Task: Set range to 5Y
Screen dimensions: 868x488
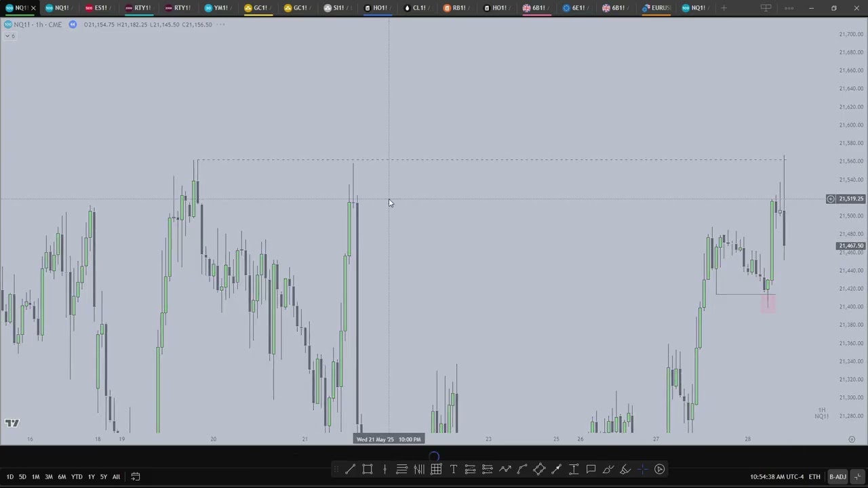Action: tap(103, 476)
